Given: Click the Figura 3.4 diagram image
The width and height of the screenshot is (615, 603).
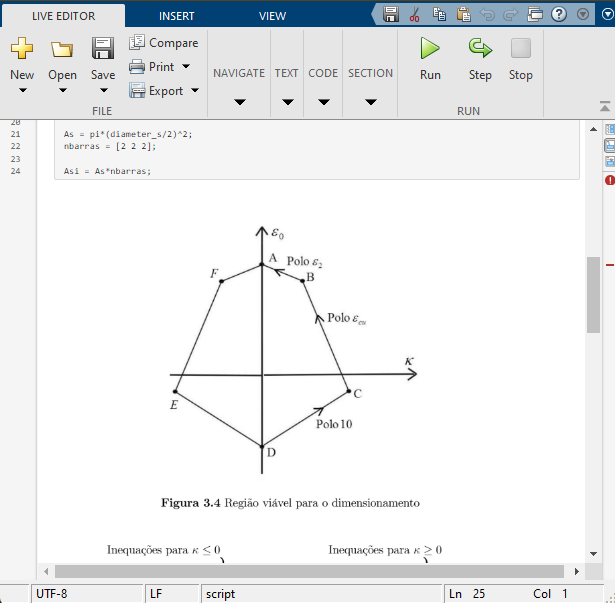Looking at the screenshot, I should [x=292, y=368].
